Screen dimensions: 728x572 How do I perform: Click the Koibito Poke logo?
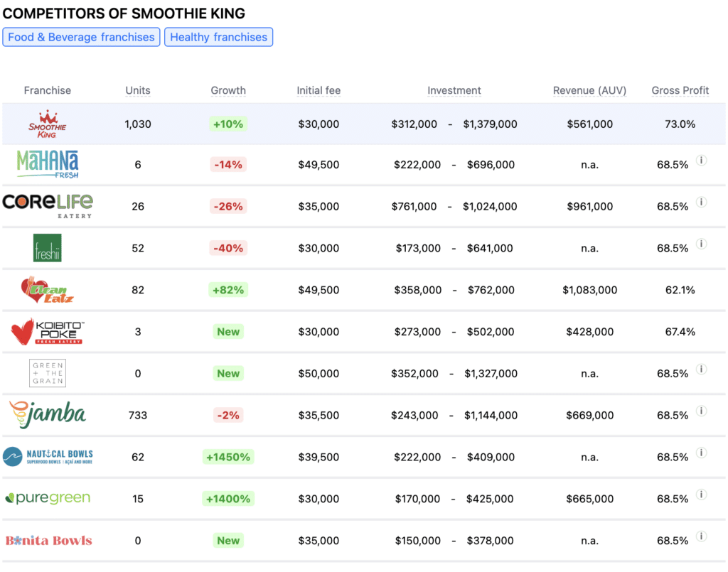[48, 332]
